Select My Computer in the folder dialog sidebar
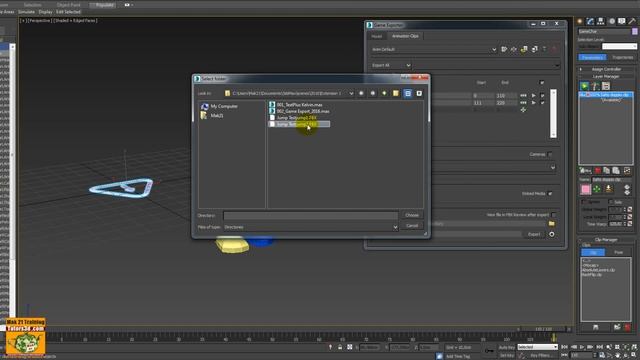Image resolution: width=640 pixels, height=360 pixels. point(219,107)
